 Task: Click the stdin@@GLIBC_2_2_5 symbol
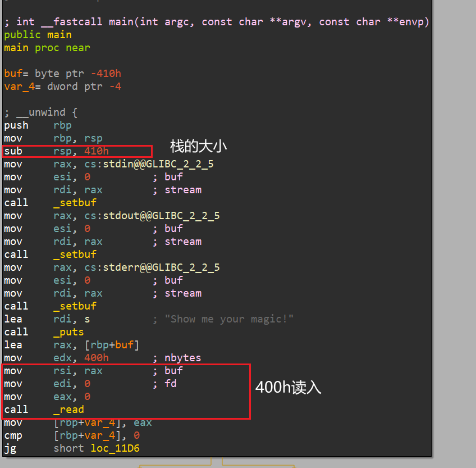pos(158,164)
